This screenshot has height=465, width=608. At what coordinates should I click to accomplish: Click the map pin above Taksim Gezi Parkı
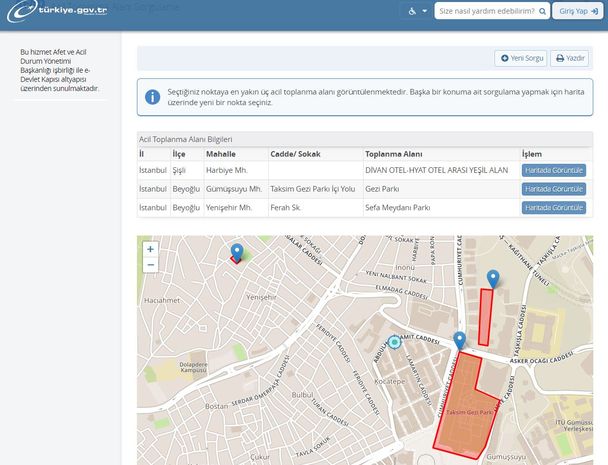(459, 340)
